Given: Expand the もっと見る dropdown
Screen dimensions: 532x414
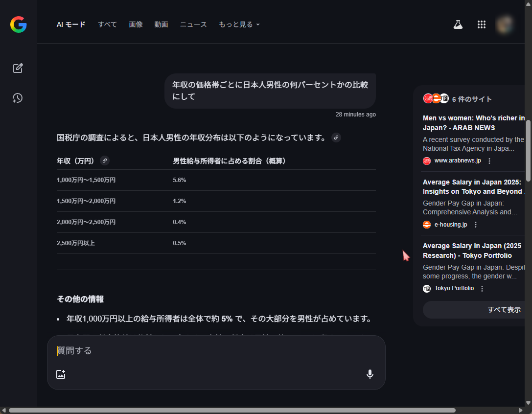Looking at the screenshot, I should pos(239,24).
